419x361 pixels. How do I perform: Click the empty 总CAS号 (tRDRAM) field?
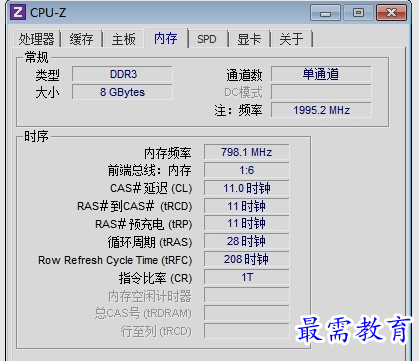tap(246, 313)
